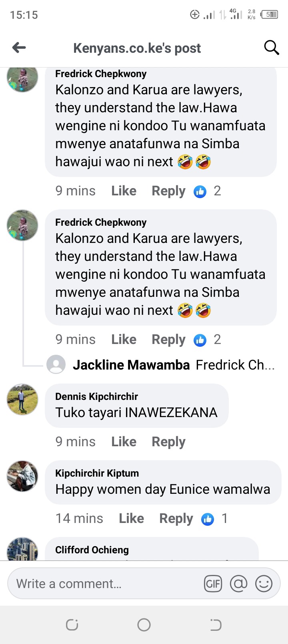Reply to Dennis Kipchirchir's comment
Viewport: 288px width, 644px height.
coord(168,442)
